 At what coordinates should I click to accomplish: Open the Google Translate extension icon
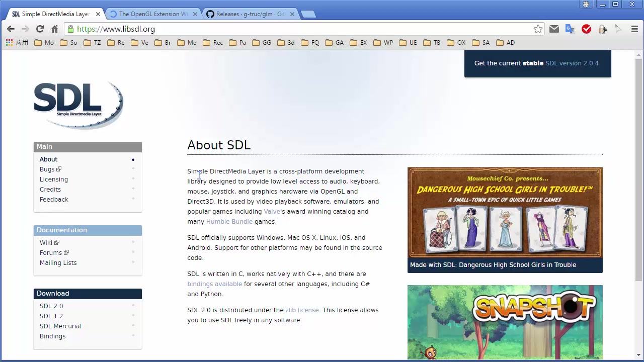(570, 29)
